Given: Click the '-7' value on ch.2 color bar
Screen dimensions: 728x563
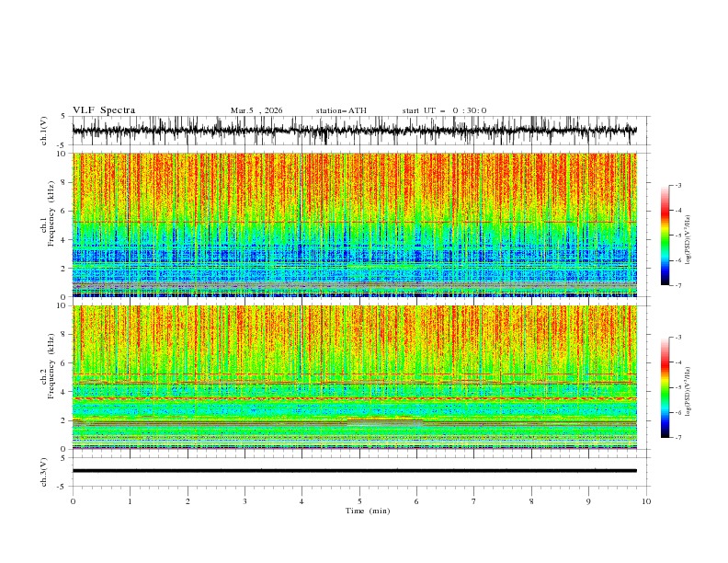Looking at the screenshot, I should (x=677, y=438).
